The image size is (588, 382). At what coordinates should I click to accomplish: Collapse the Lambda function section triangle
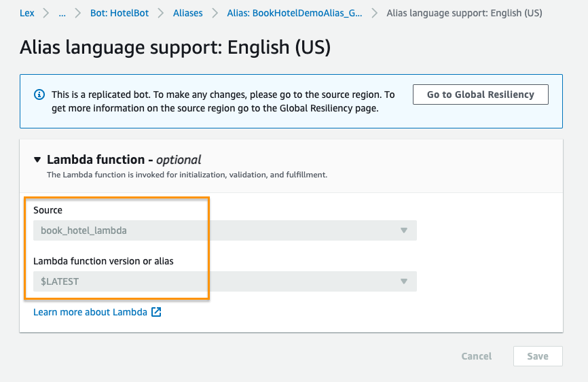tap(37, 160)
